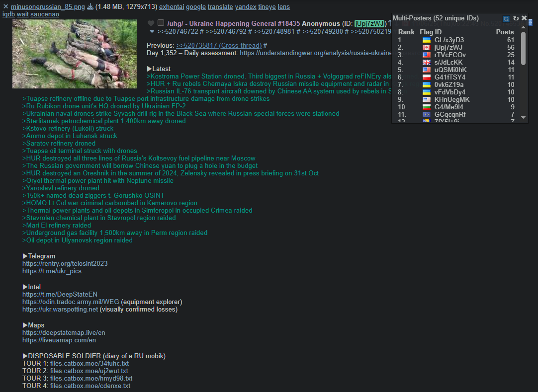
Task: Reload the Multi-Posters list with circular arrow
Action: point(516,18)
